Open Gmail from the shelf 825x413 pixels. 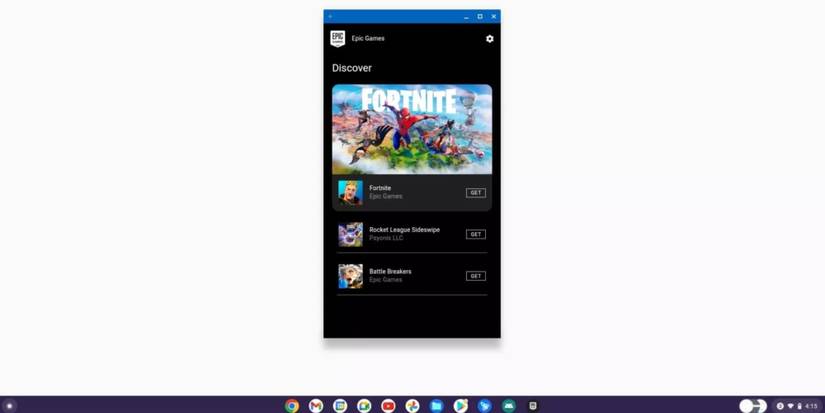click(x=316, y=406)
